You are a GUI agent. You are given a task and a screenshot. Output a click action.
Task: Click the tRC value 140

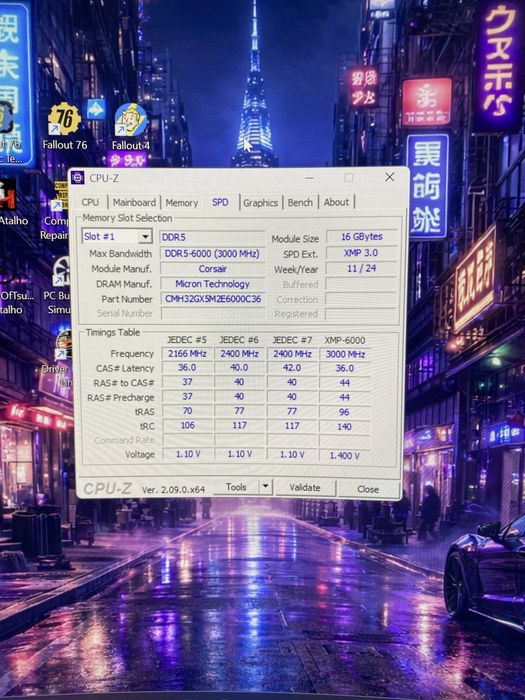click(344, 427)
